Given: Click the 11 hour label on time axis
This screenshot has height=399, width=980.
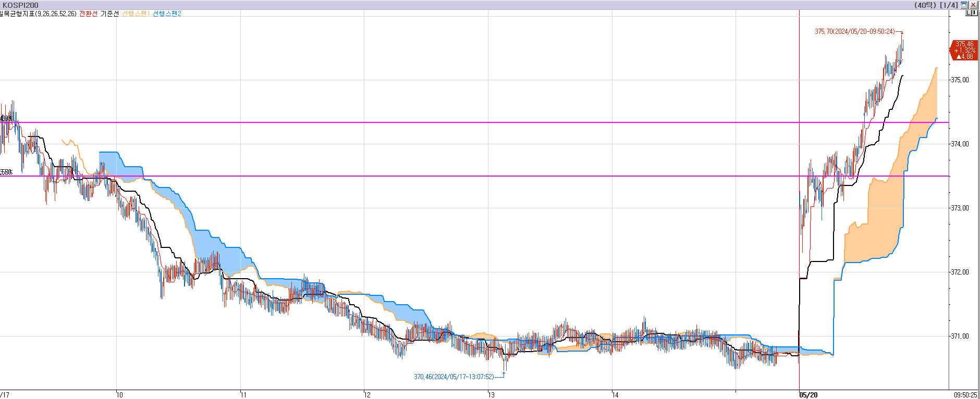Looking at the screenshot, I should 243,395.
